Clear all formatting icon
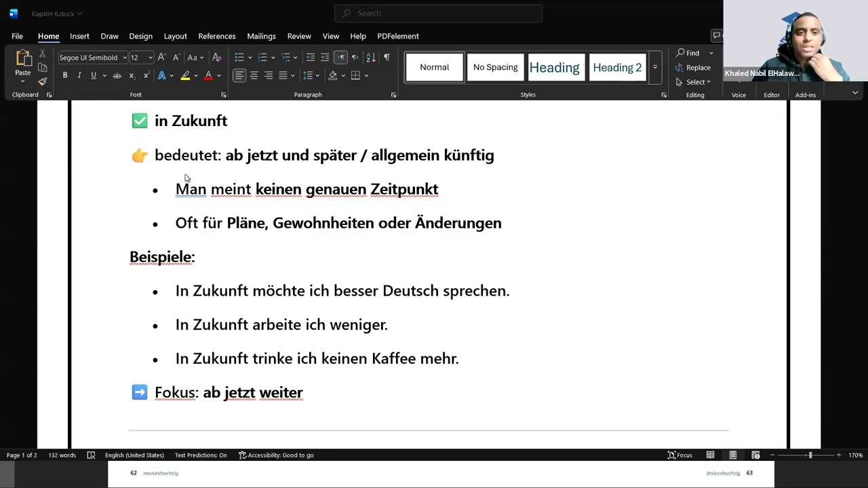Viewport: 868px width, 488px height. tap(217, 58)
